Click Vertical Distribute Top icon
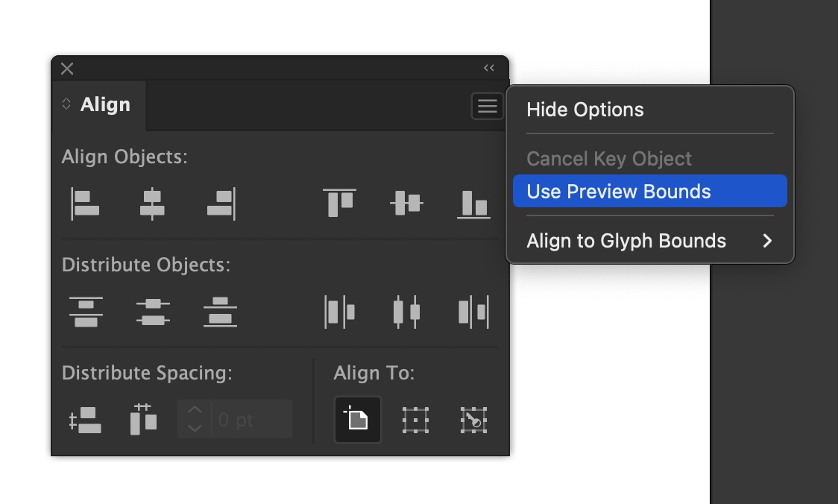Image resolution: width=838 pixels, height=504 pixels. pos(86,311)
